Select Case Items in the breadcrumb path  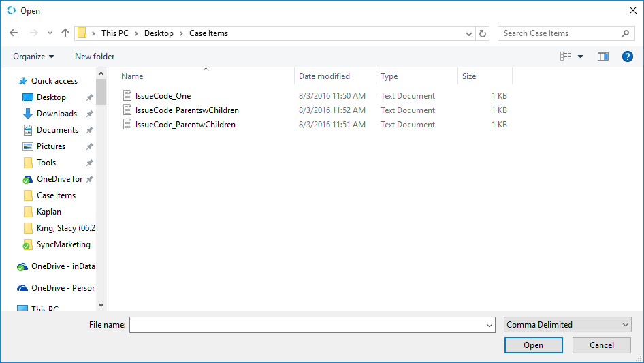tap(208, 33)
